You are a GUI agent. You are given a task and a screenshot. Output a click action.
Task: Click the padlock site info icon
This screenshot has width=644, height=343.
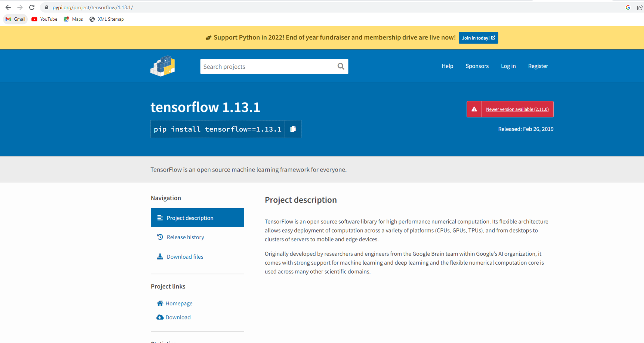click(47, 7)
